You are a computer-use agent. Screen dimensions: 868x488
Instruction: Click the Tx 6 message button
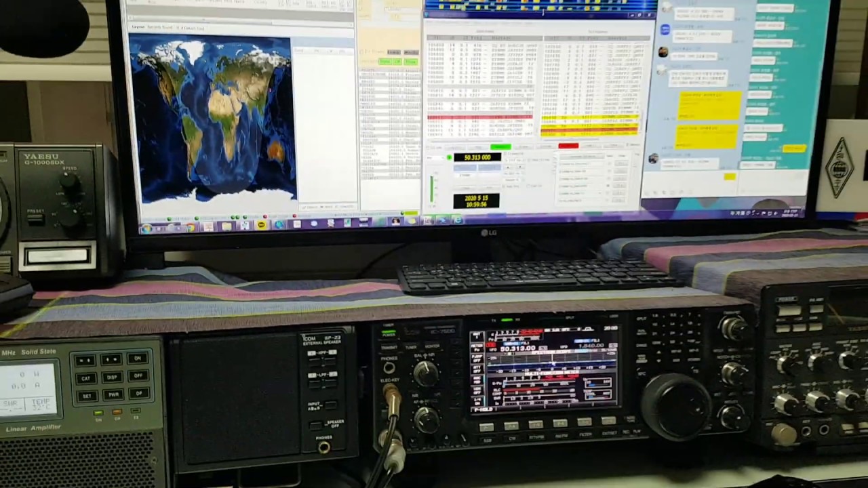point(618,201)
